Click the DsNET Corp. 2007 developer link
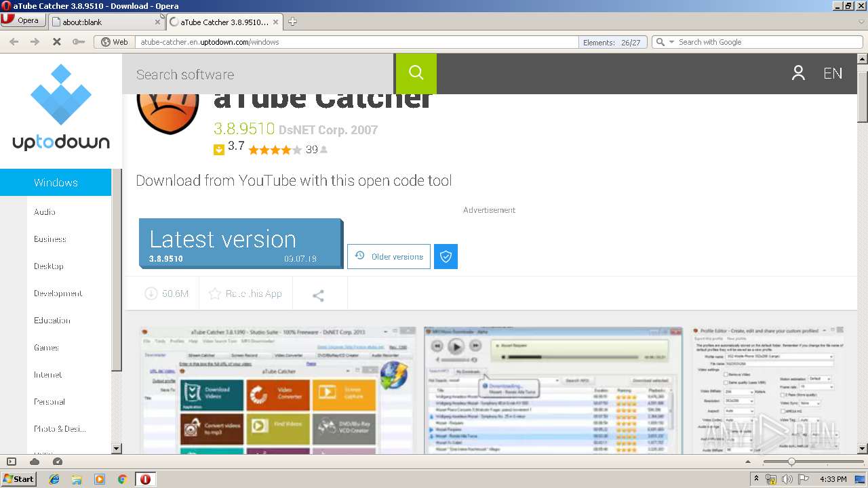Viewport: 868px width, 488px height. pyautogui.click(x=328, y=129)
